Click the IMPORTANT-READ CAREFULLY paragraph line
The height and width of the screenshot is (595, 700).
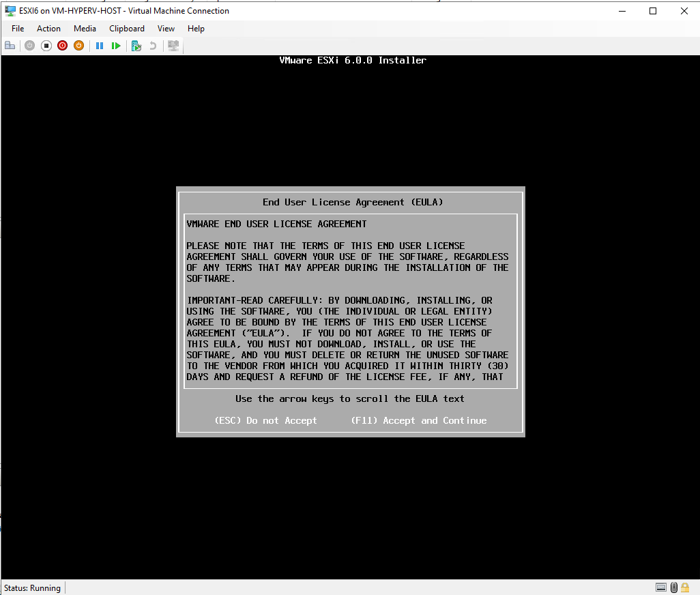pyautogui.click(x=339, y=300)
